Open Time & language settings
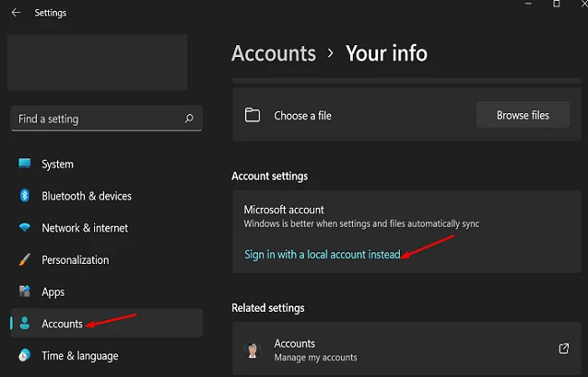The image size is (588, 377). [107, 355]
